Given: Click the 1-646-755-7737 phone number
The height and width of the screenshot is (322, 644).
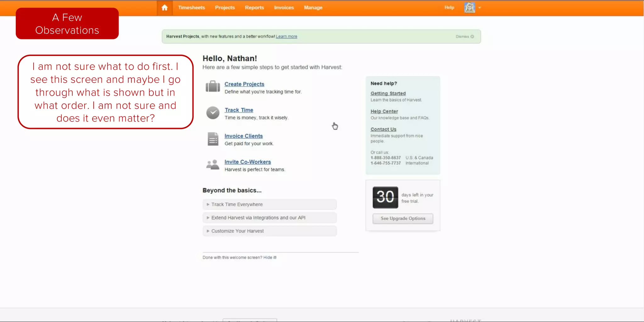Looking at the screenshot, I should (386, 163).
